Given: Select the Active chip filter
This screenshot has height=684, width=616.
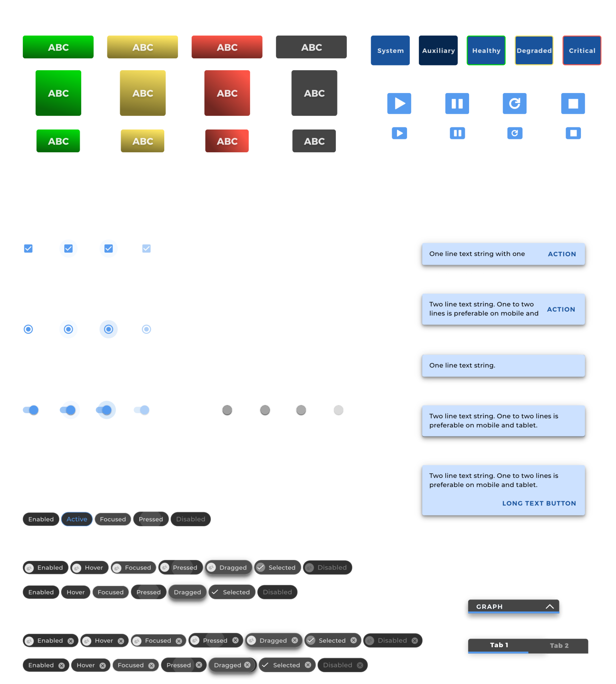Looking at the screenshot, I should [x=77, y=519].
